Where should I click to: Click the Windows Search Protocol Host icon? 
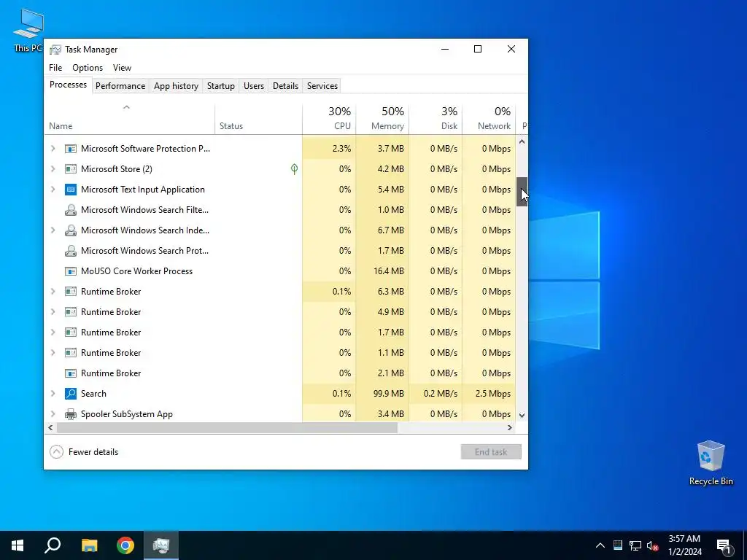click(71, 251)
